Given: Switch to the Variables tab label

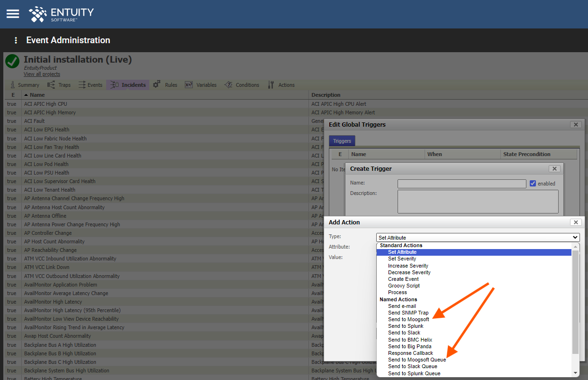Looking at the screenshot, I should tap(207, 85).
